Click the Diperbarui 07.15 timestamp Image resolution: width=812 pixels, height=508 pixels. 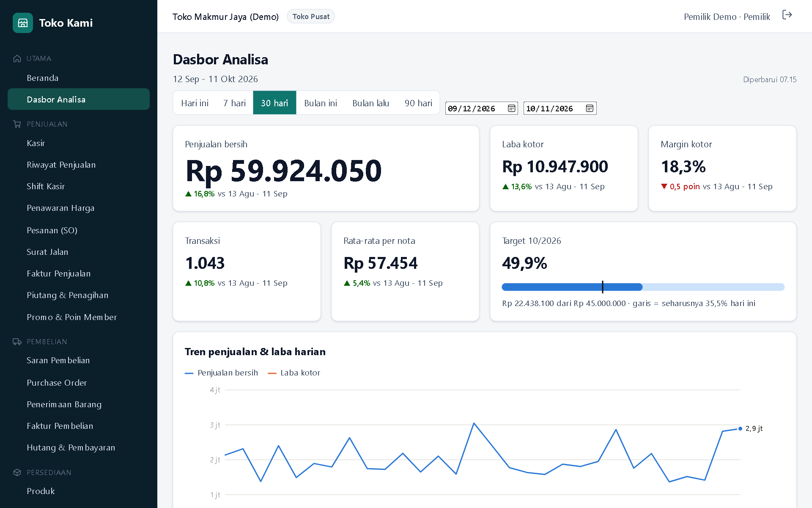click(770, 80)
